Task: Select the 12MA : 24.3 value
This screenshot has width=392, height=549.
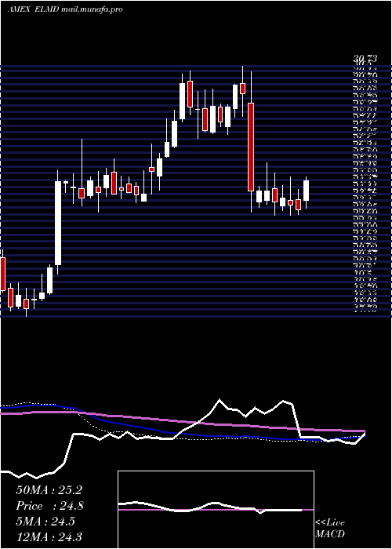Action: coord(49,536)
